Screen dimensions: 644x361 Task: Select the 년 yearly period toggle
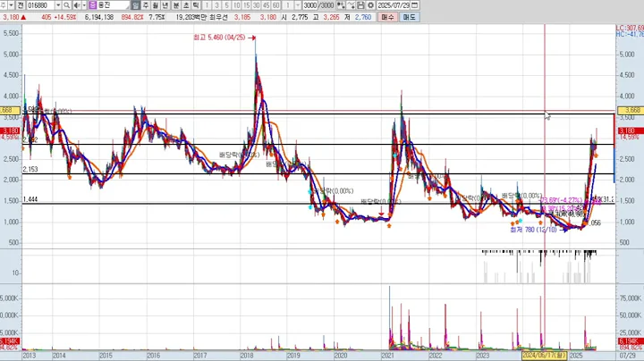pyautogui.click(x=165, y=5)
